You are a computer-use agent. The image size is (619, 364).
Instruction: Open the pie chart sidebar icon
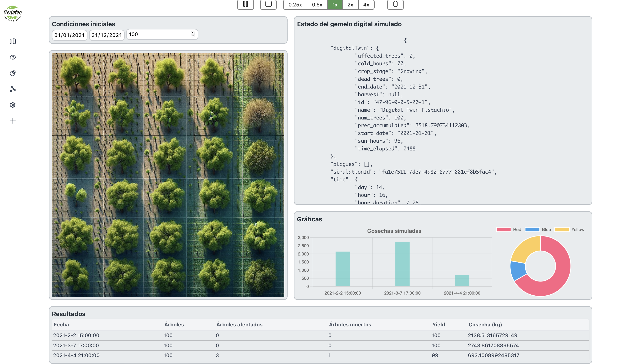pos(13,73)
